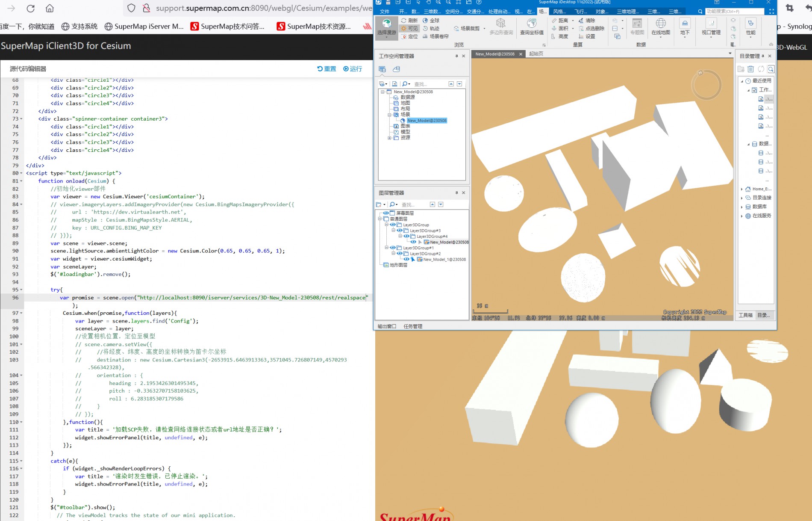Toggle visibility of New_Model_1@230508 layer
812x521 pixels.
(x=406, y=259)
